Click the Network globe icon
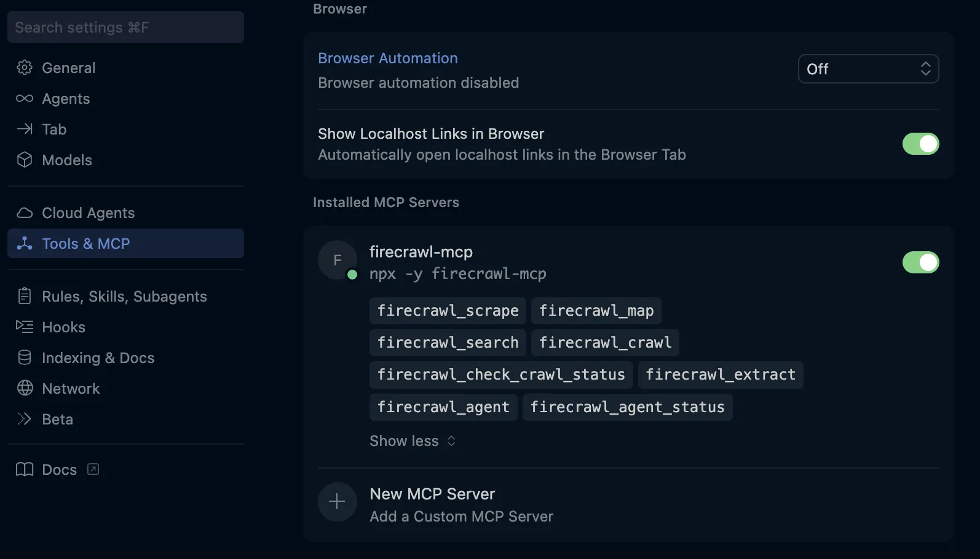Image resolution: width=980 pixels, height=559 pixels. click(25, 388)
